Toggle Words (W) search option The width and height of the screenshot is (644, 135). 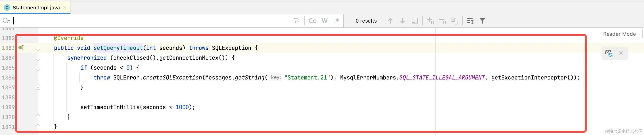pos(325,21)
